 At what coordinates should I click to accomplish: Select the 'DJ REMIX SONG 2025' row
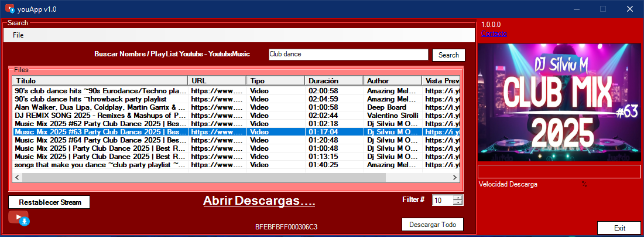[236, 116]
